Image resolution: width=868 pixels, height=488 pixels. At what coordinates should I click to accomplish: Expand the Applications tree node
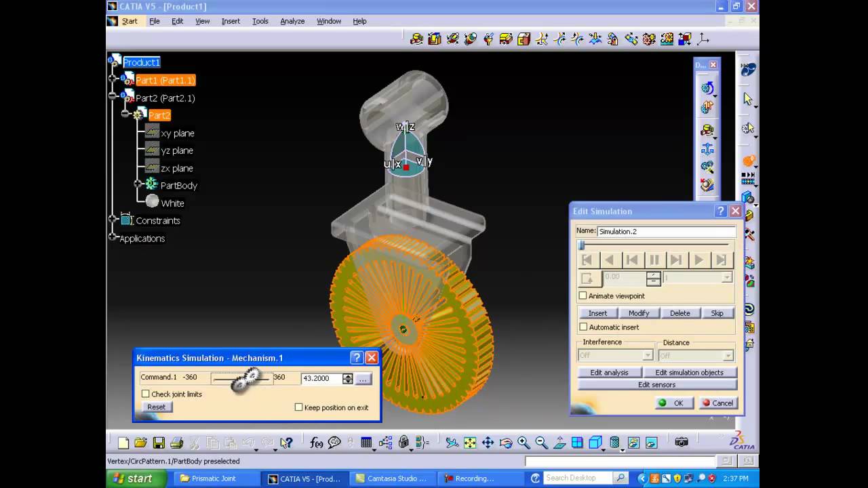pos(113,237)
